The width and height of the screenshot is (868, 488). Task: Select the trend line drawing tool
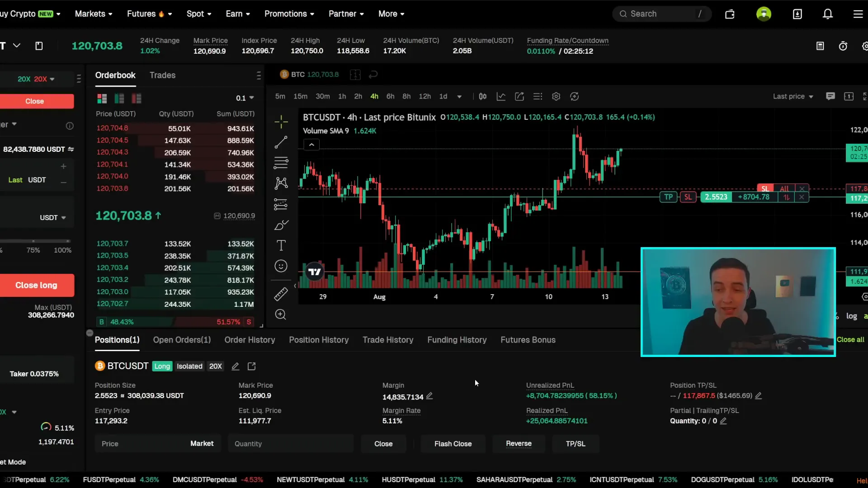281,142
